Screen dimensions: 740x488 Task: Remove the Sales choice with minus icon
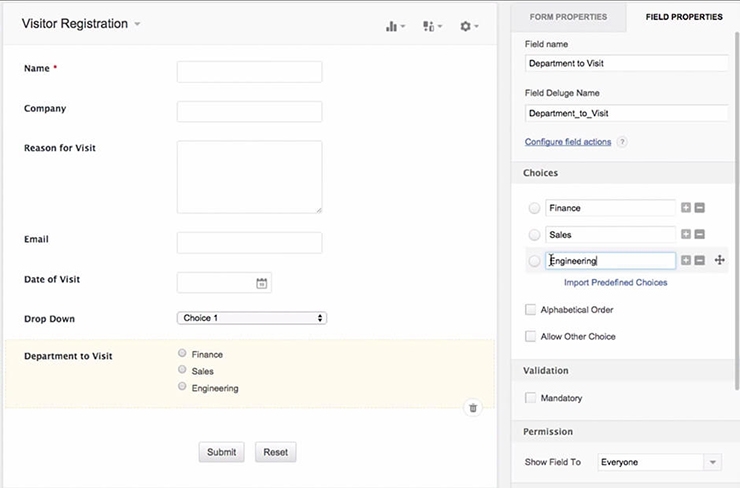(700, 234)
